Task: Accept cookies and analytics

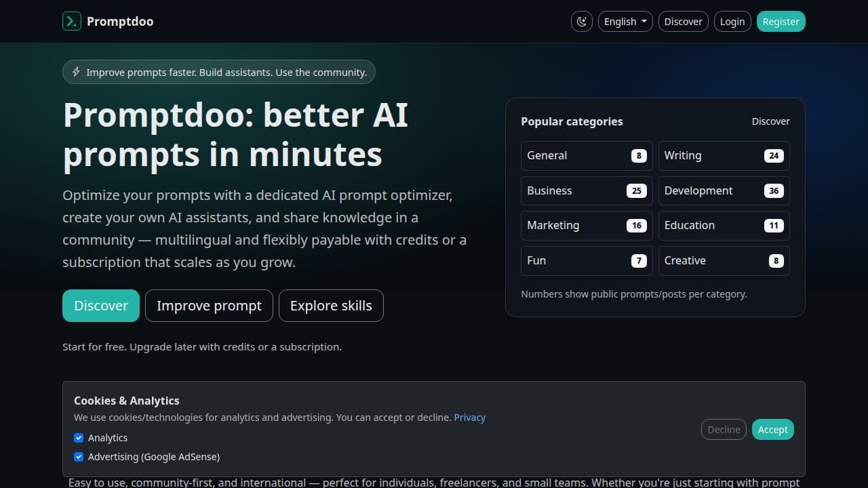Action: tap(773, 430)
